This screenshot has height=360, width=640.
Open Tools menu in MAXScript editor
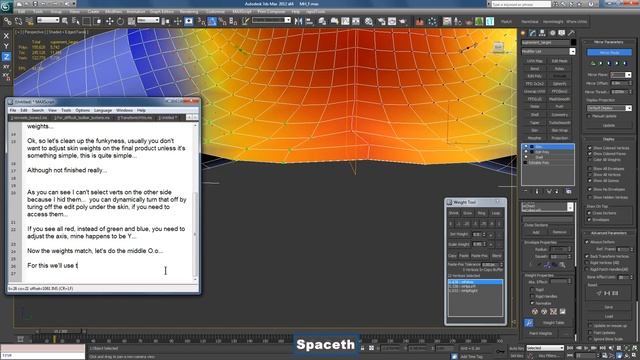point(66,110)
